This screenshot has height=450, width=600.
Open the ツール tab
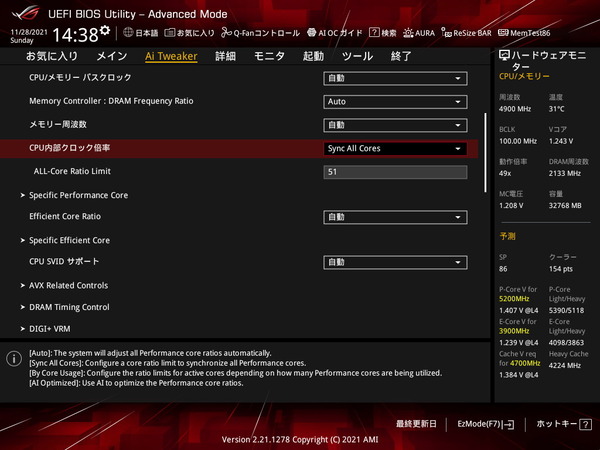(357, 56)
